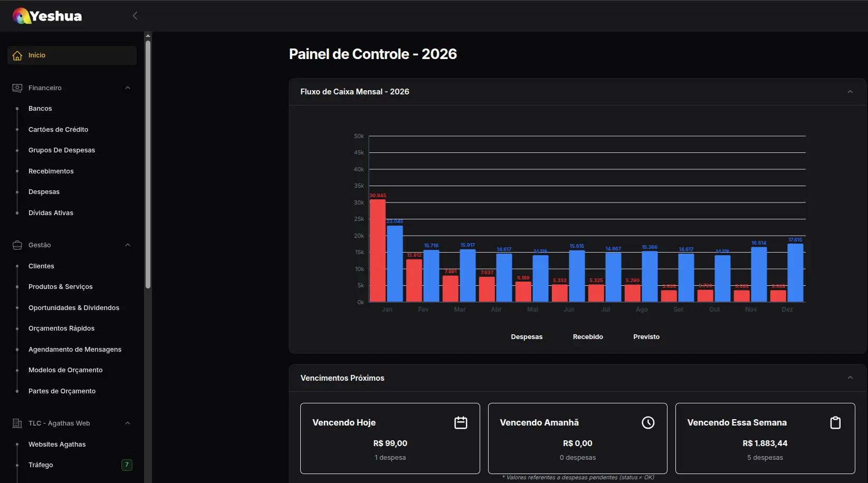Collapse the Financeiro menu section
Image resolution: width=868 pixels, height=483 pixels.
128,88
